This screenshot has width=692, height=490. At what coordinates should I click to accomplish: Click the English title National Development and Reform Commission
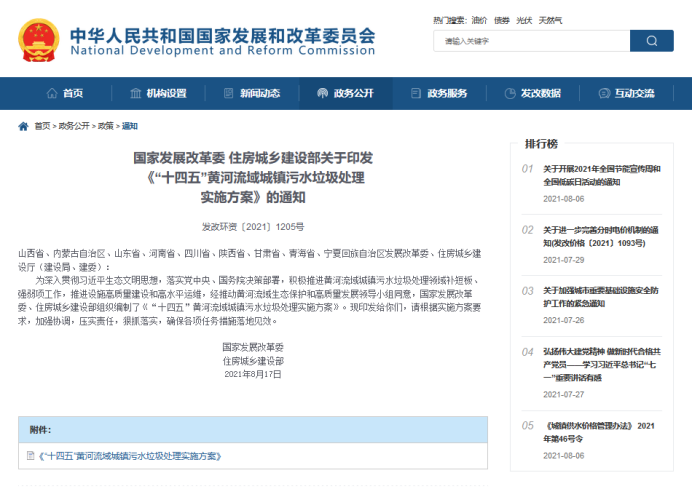pyautogui.click(x=222, y=51)
